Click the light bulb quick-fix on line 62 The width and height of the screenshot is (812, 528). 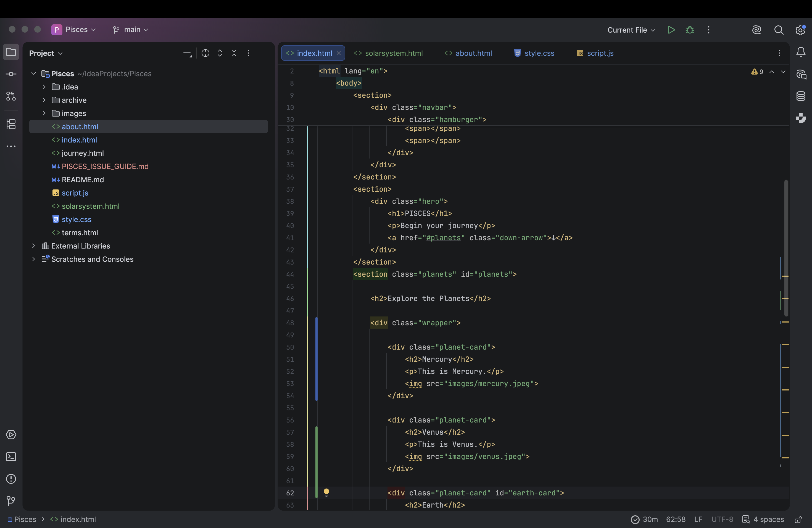pos(326,492)
